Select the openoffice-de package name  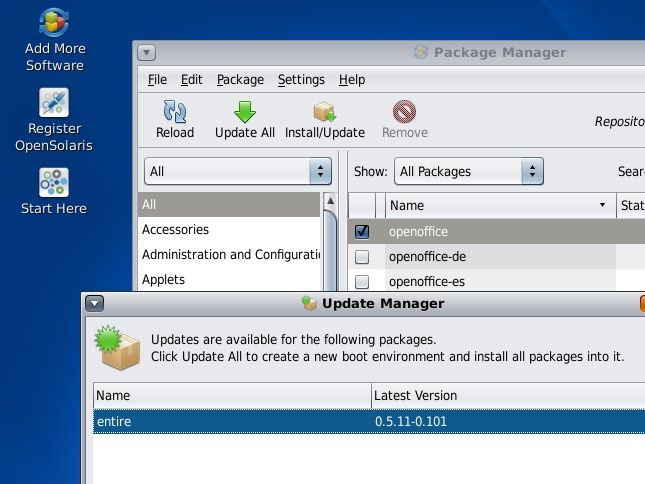[x=427, y=257]
